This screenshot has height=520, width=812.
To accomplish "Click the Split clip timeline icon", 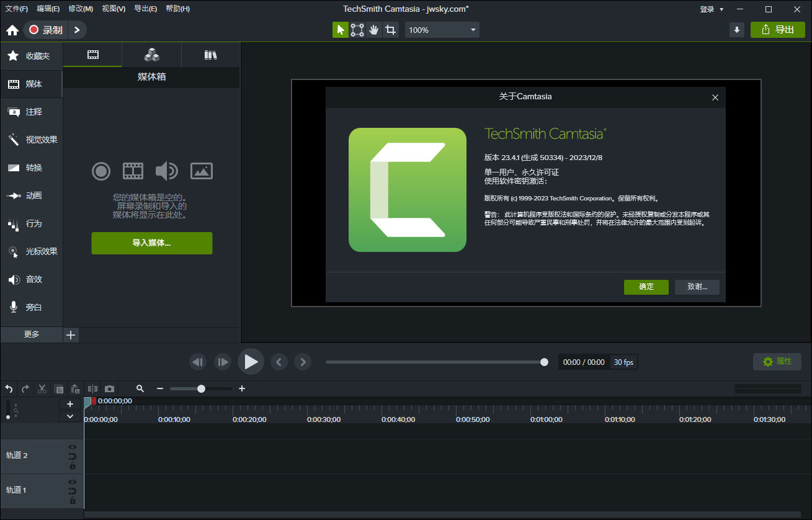I will click(92, 389).
